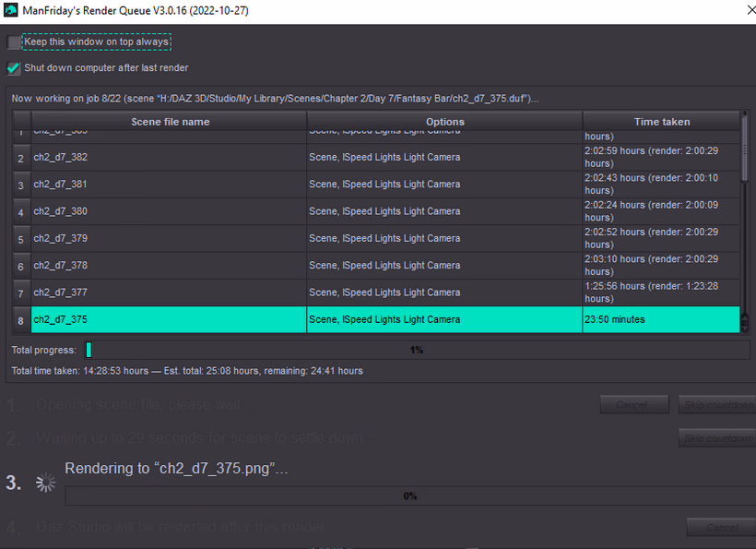This screenshot has height=549, width=756.
Task: Uncheck Shut down computer after last render
Action: [x=13, y=68]
